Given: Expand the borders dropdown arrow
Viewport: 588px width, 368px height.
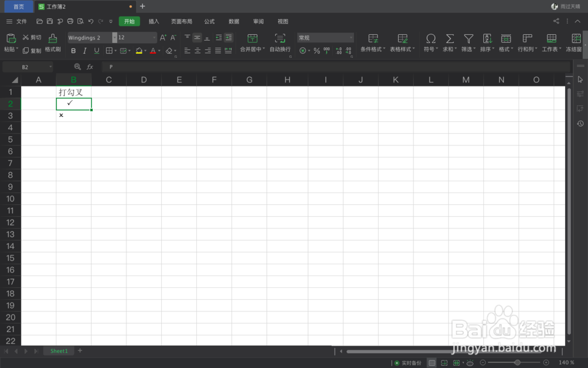Looking at the screenshot, I should (x=115, y=51).
